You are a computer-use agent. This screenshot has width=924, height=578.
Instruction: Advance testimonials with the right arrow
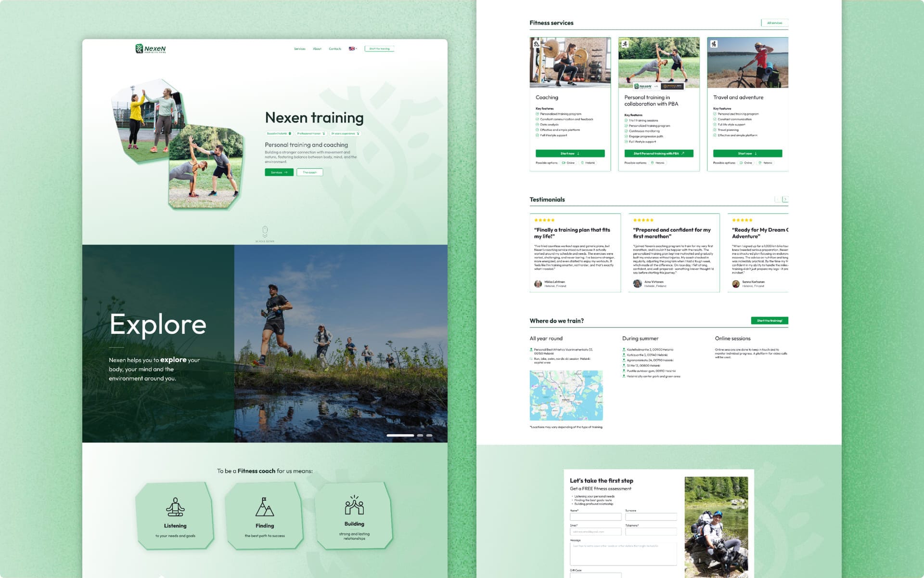click(786, 198)
